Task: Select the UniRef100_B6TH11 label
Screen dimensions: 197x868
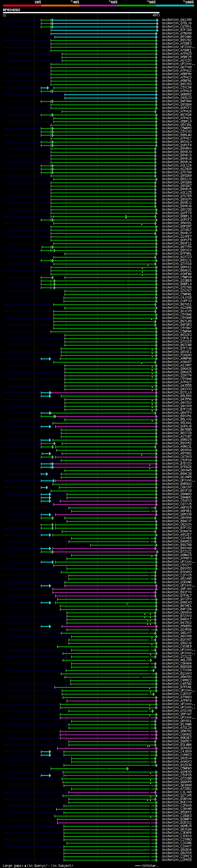Action: (177, 304)
